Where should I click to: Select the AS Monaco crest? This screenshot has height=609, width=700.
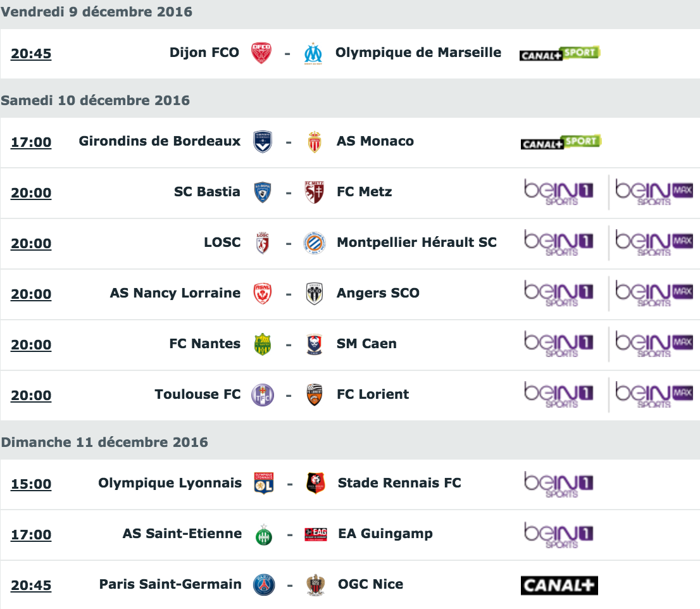(x=315, y=142)
